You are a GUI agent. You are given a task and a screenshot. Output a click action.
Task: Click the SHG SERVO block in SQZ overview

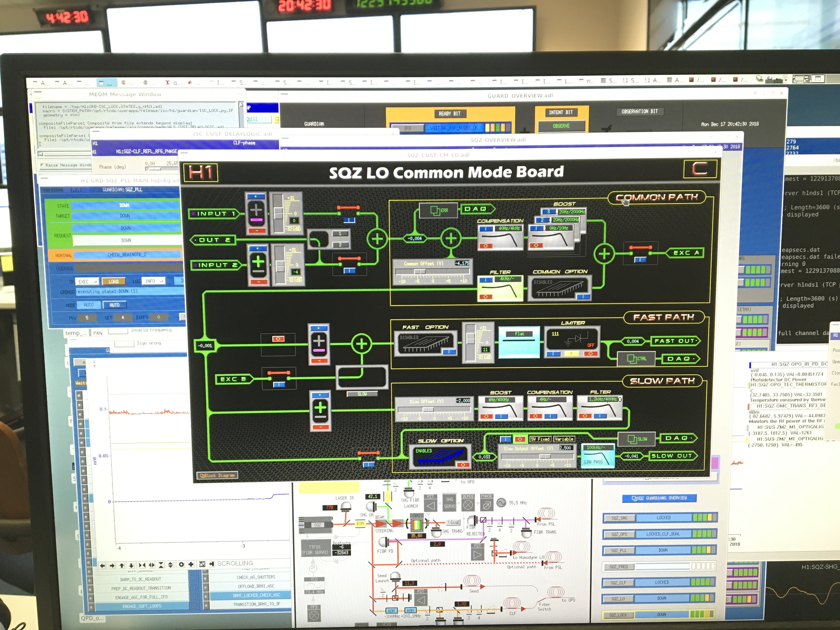point(450,503)
